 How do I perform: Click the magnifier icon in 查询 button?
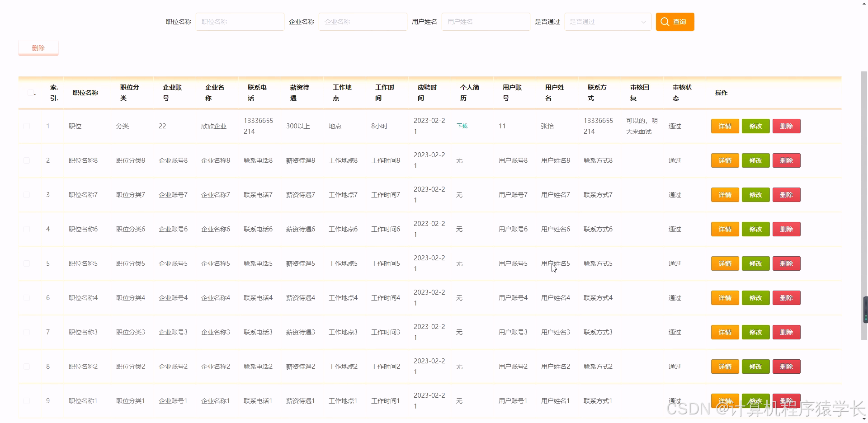click(x=665, y=22)
